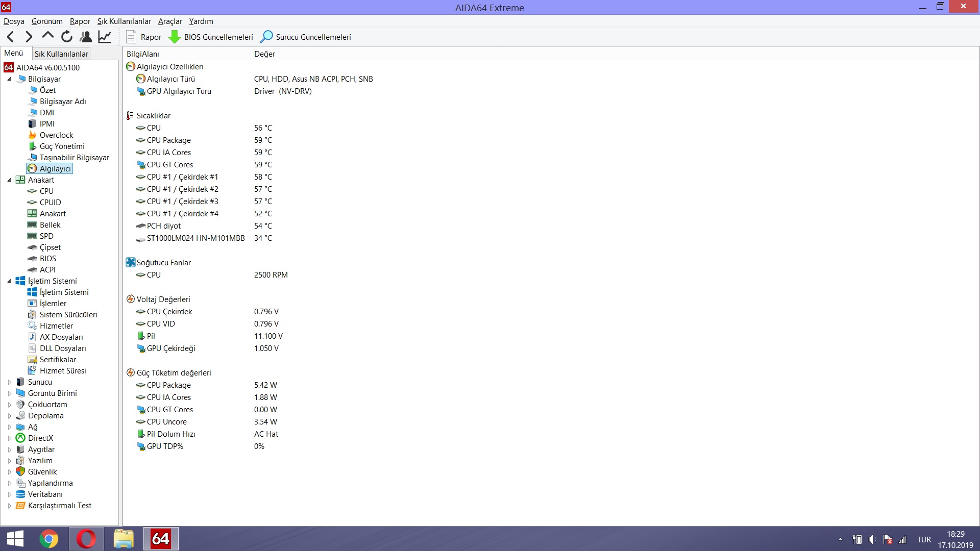Select the GPU Çekirdeği voltage row
Image resolution: width=980 pixels, height=551 pixels.
click(207, 348)
